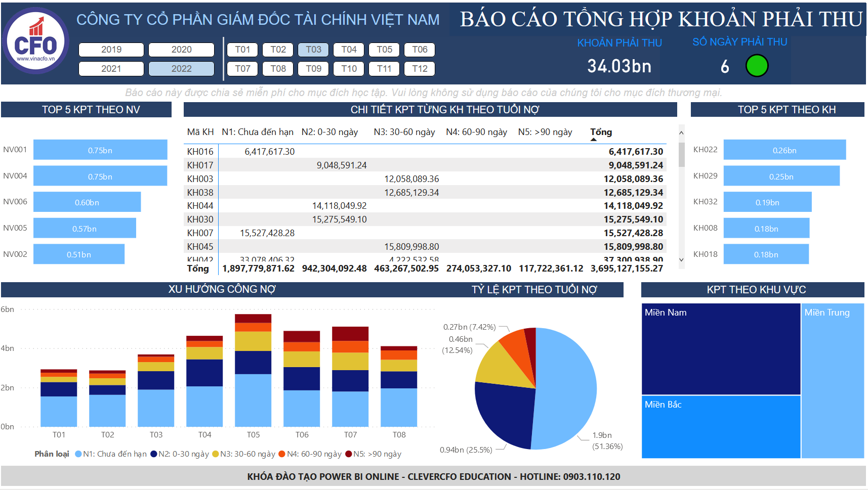Sort by Tổng column header
The height and width of the screenshot is (490, 868).
[601, 132]
